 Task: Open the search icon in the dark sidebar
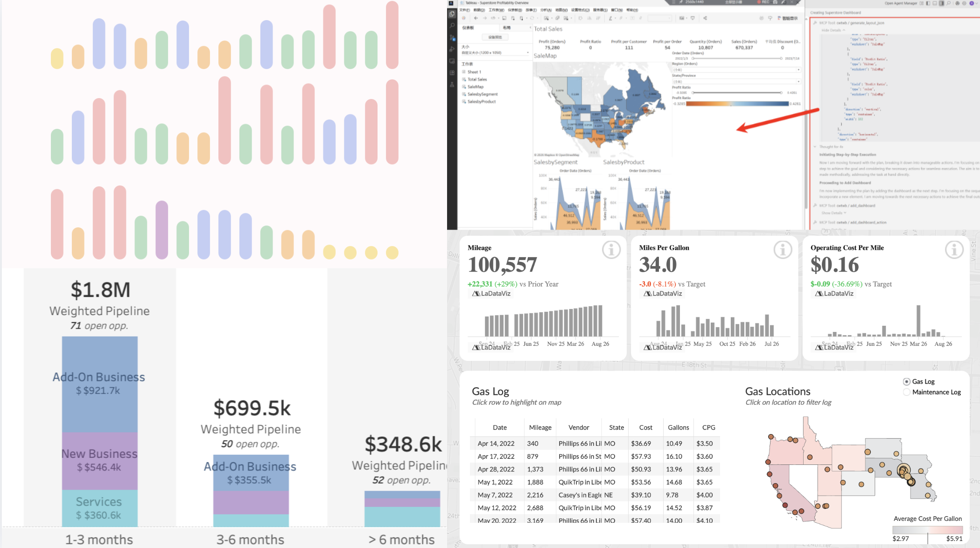pyautogui.click(x=452, y=26)
